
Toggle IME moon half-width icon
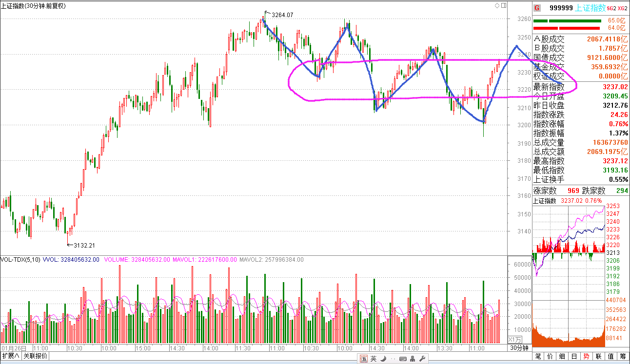point(383,359)
